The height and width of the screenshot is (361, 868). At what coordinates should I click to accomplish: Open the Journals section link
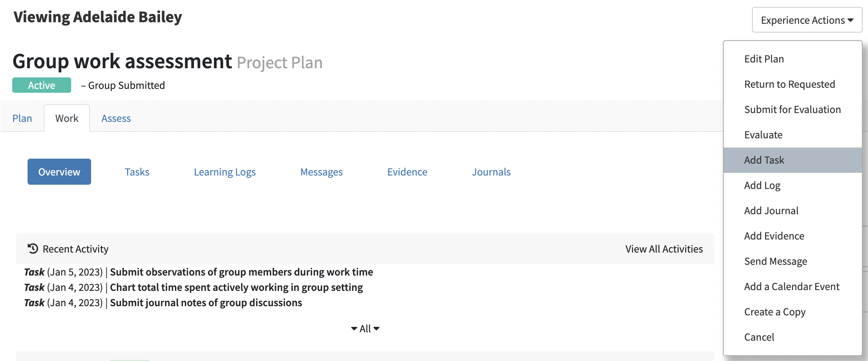491,172
